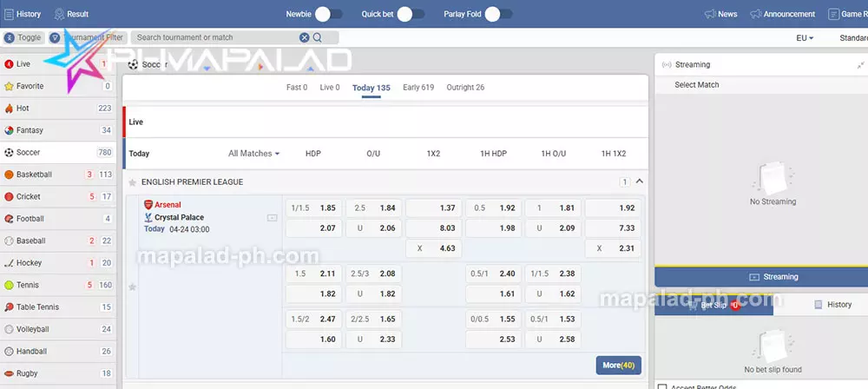Star the English Premier League

coord(133,182)
